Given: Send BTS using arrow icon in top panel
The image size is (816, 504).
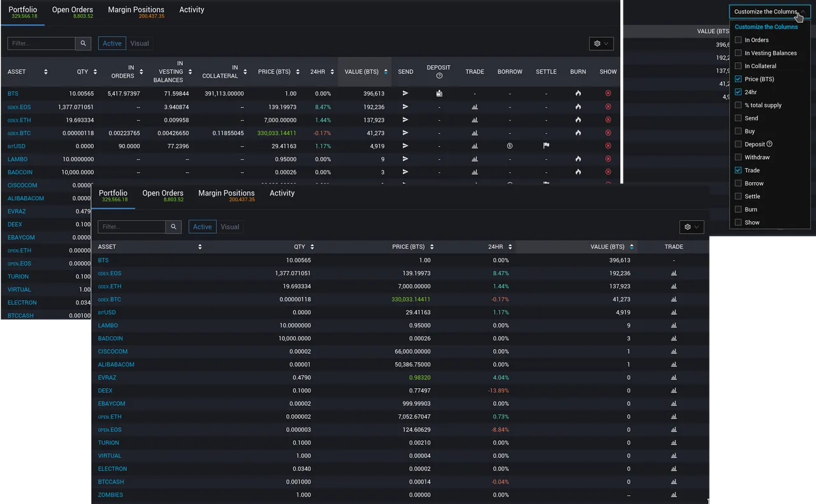Looking at the screenshot, I should 405,94.
